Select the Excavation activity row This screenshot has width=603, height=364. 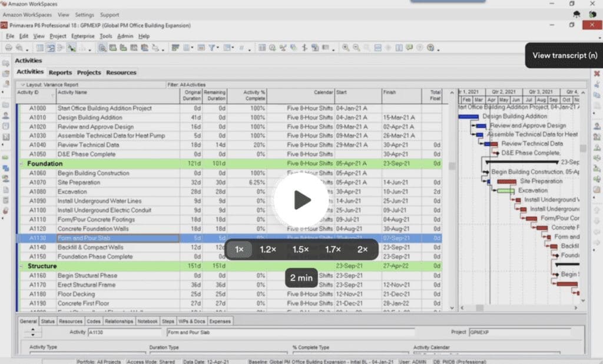230,191
